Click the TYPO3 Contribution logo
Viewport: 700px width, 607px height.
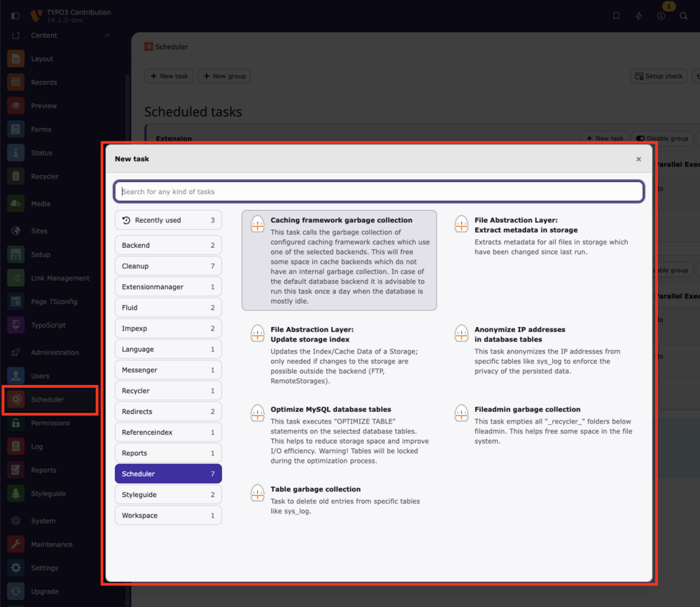36,15
